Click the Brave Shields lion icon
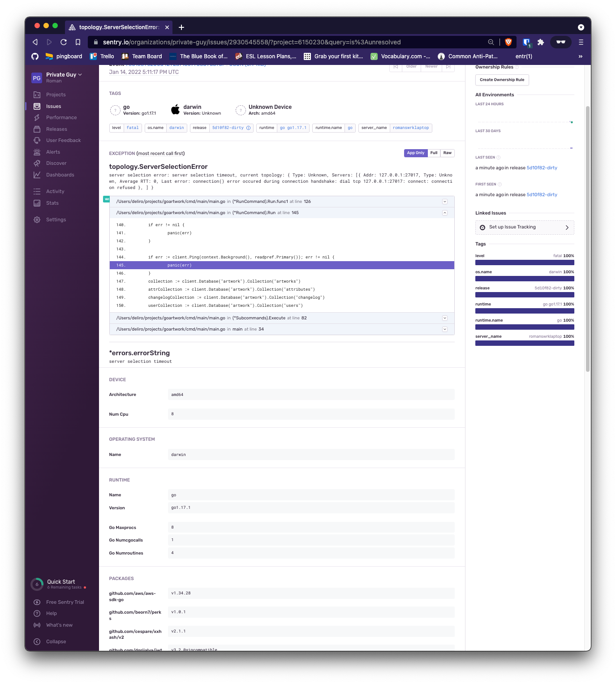 tap(508, 42)
